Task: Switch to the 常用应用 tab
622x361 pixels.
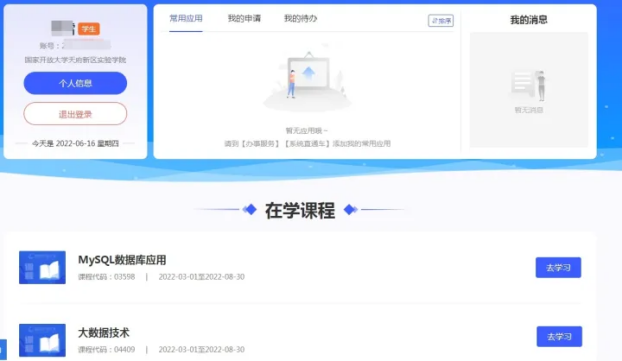Action: [x=186, y=19]
